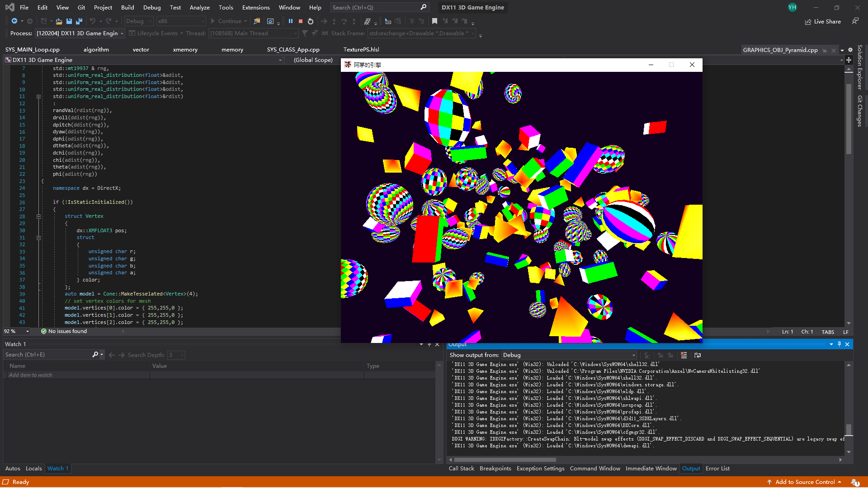Open the Debug menu
The height and width of the screenshot is (488, 868).
(151, 7)
